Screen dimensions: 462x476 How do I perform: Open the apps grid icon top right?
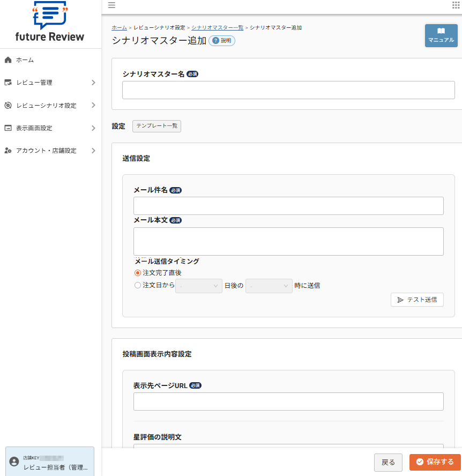click(455, 6)
